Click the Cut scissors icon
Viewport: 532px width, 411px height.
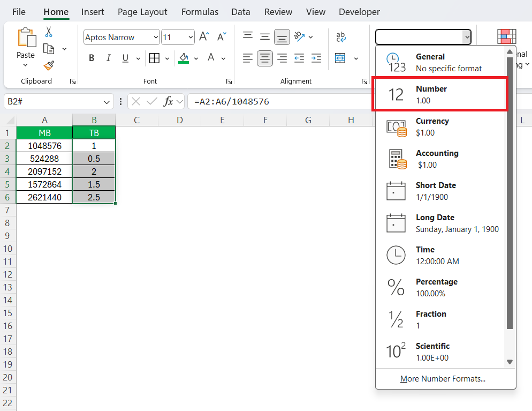pyautogui.click(x=49, y=32)
